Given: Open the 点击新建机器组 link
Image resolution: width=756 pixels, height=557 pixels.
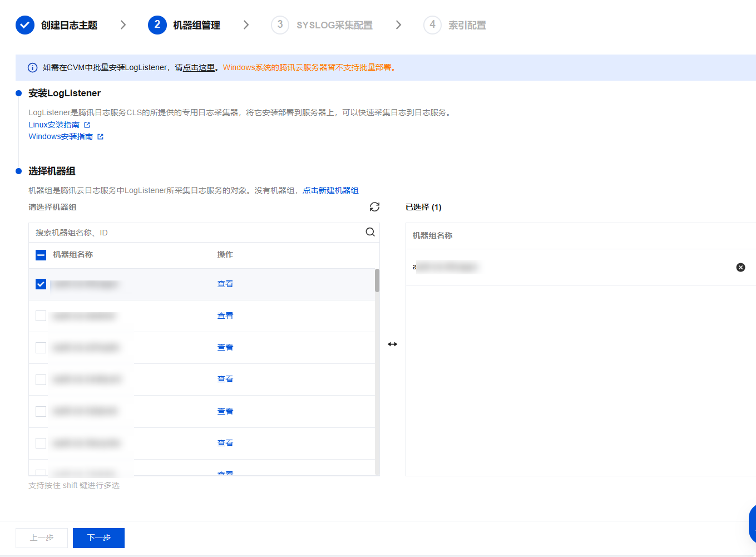Looking at the screenshot, I should point(330,190).
